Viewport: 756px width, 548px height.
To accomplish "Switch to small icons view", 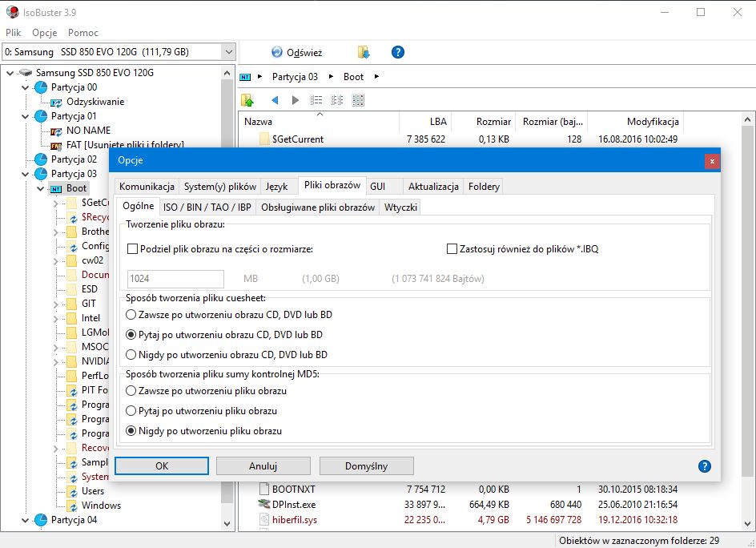I will tap(337, 100).
